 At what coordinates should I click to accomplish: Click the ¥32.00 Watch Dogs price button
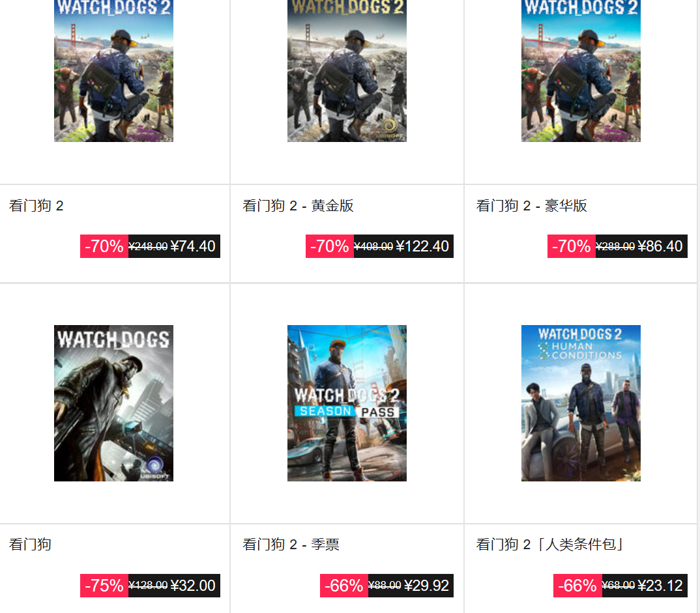pyautogui.click(x=150, y=586)
